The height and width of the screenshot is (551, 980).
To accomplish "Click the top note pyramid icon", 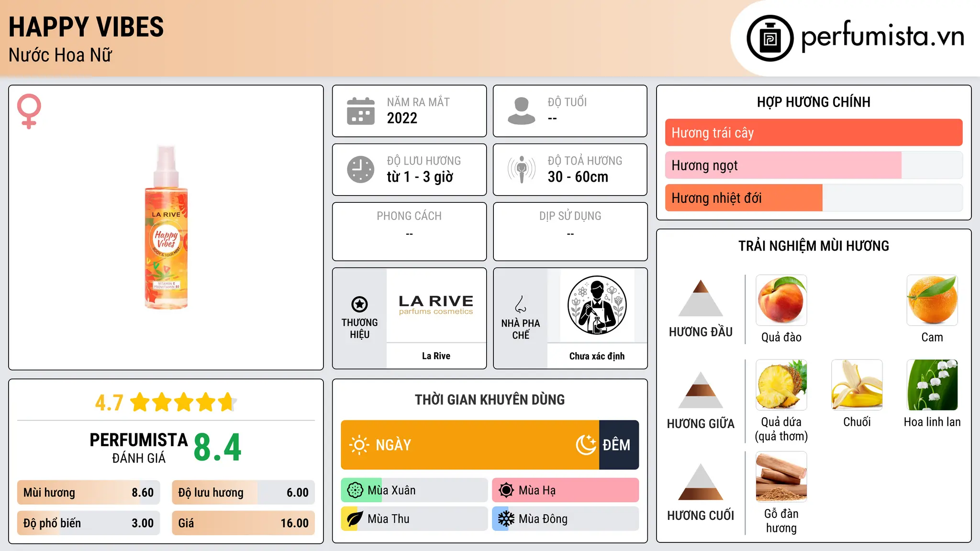I will click(701, 298).
